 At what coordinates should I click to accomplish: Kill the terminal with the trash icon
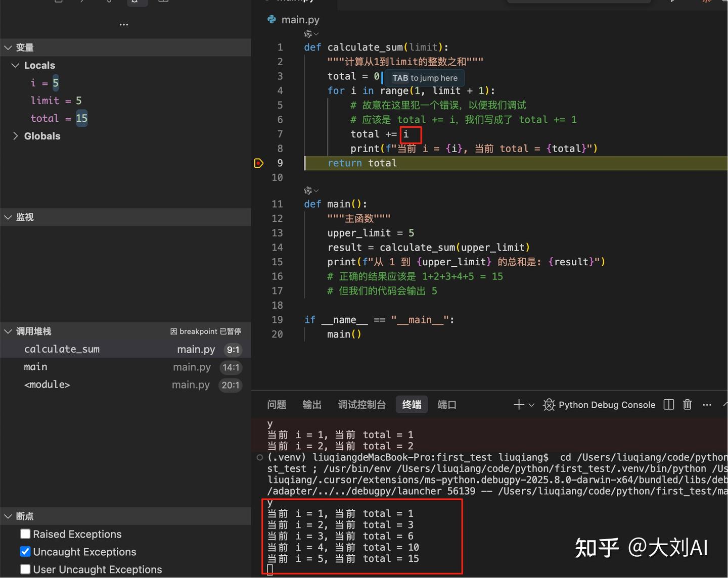click(x=687, y=404)
